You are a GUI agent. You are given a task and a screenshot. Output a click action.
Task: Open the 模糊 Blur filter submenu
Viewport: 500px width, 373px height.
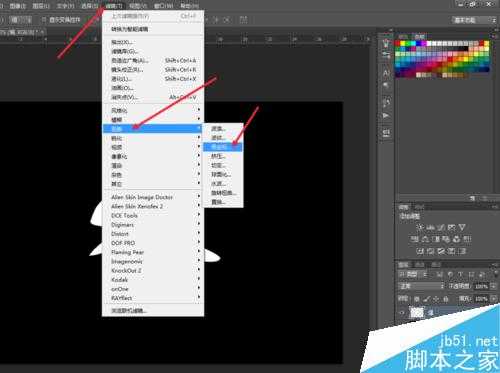tap(153, 119)
